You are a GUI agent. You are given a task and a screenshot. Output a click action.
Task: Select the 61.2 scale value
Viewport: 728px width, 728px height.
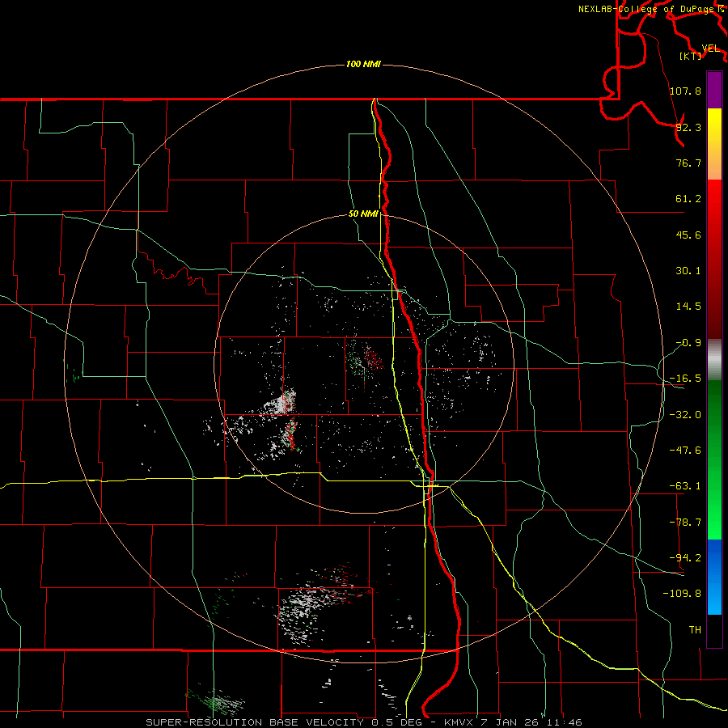[688, 199]
